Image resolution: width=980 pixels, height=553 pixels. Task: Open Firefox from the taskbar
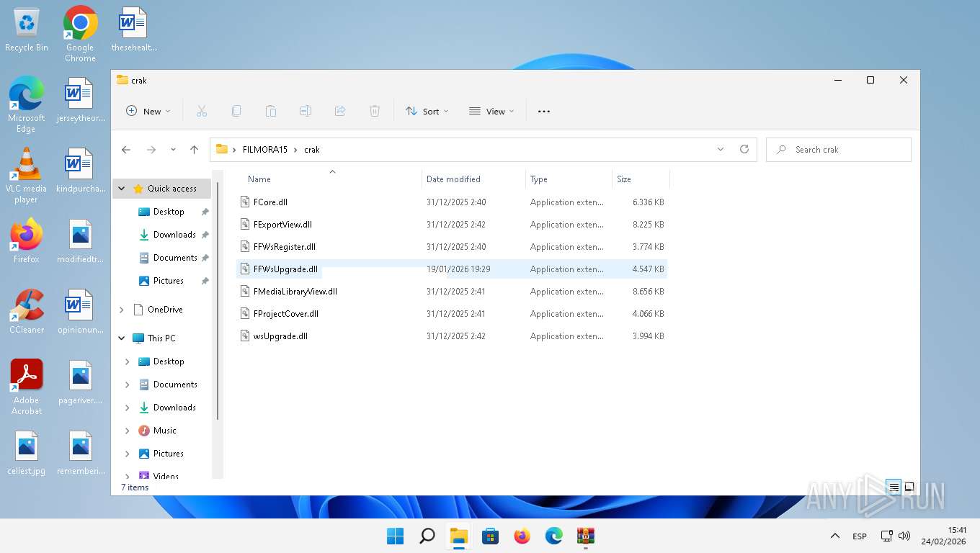pyautogui.click(x=522, y=536)
